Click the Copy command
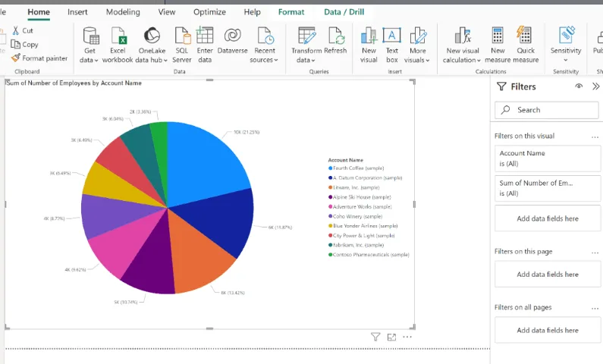This screenshot has height=364, width=603. (x=24, y=44)
